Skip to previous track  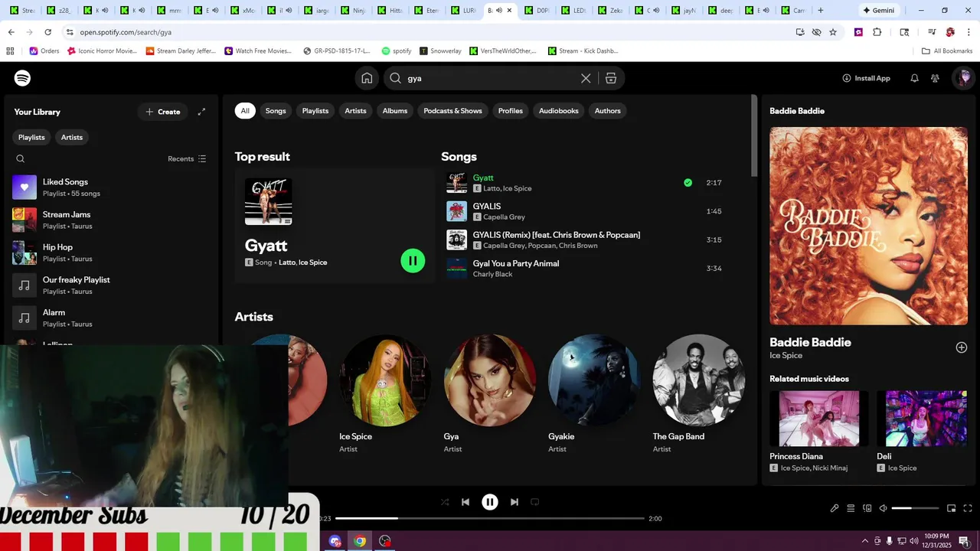point(465,502)
